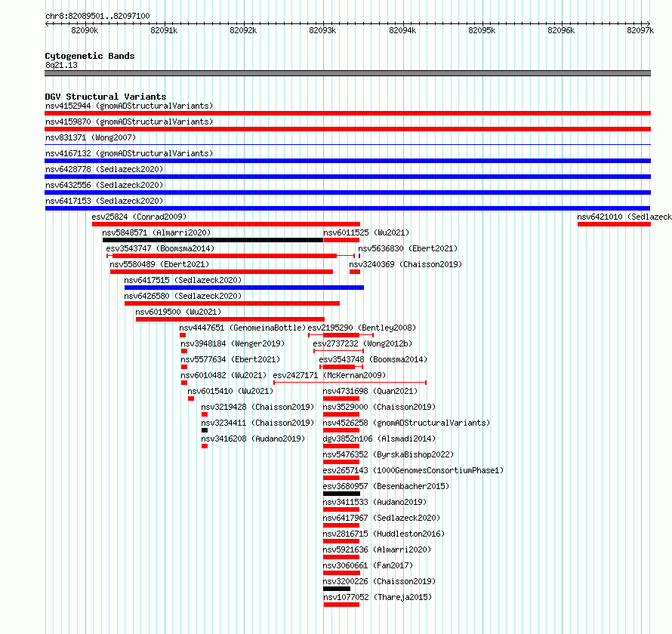Click nsv6019500 (Wu2021) label

[x=178, y=312]
